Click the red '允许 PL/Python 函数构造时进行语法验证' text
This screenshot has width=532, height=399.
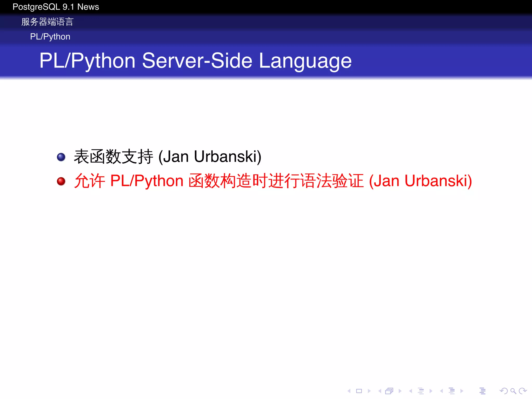pos(219,181)
